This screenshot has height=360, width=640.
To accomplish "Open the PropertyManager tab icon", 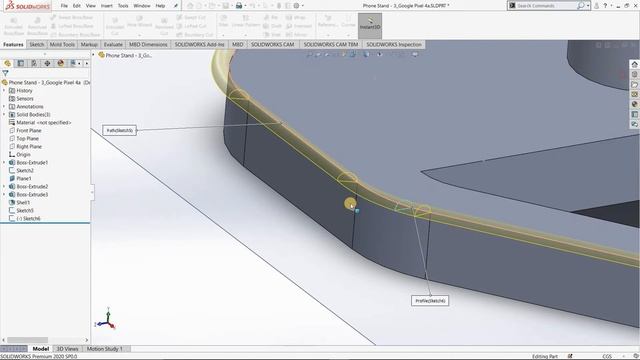I will click(20, 63).
